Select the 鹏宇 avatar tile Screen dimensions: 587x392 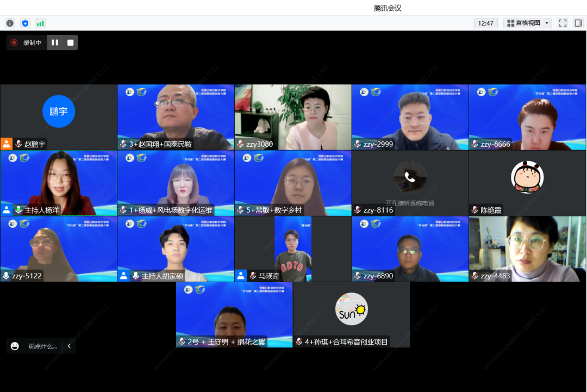click(59, 111)
